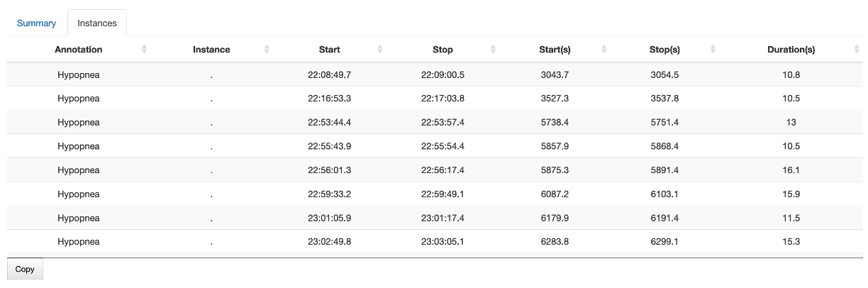Select the Instances tab
Viewport: 868px width, 288px height.
click(97, 23)
